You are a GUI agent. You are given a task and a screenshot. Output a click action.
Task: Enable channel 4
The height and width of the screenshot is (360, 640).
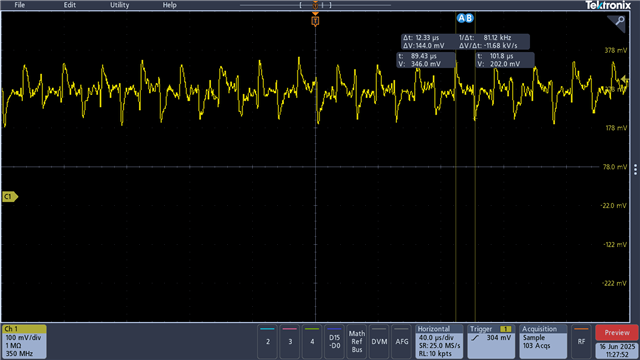312,341
